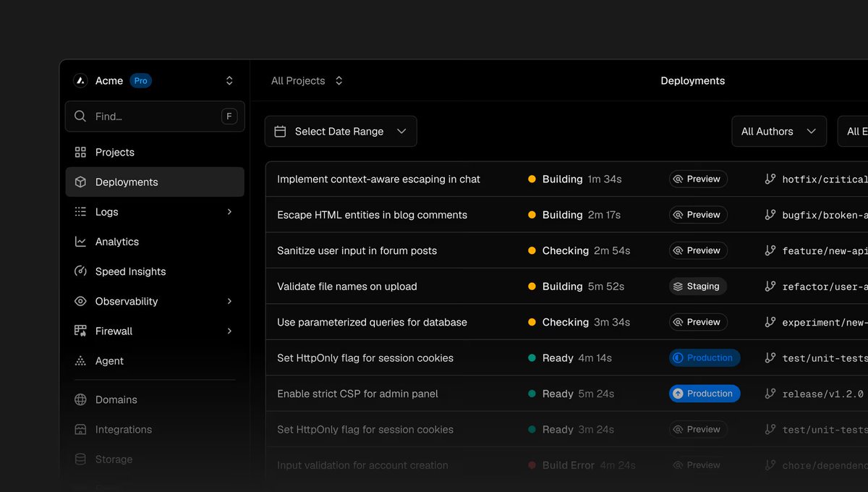The height and width of the screenshot is (492, 868).
Task: Open Analytics in the sidebar
Action: [x=155, y=242]
